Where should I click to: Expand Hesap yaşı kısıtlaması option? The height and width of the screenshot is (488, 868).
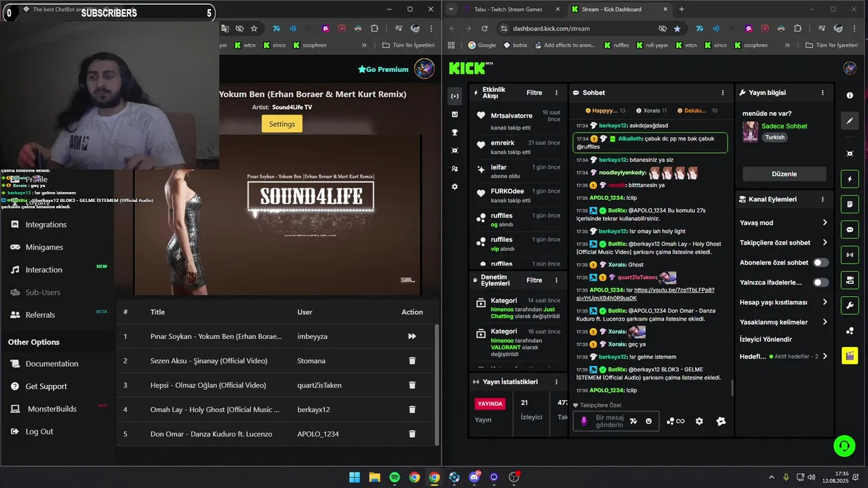coord(783,302)
